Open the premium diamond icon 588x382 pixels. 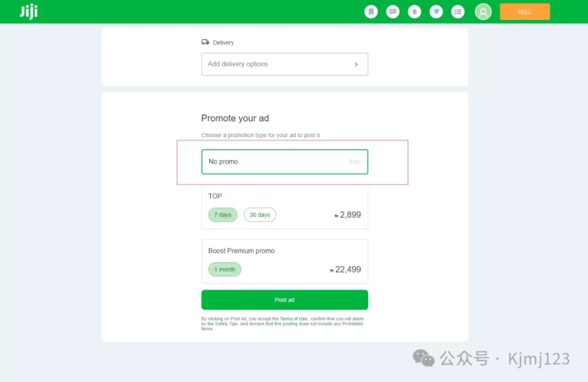coord(436,11)
